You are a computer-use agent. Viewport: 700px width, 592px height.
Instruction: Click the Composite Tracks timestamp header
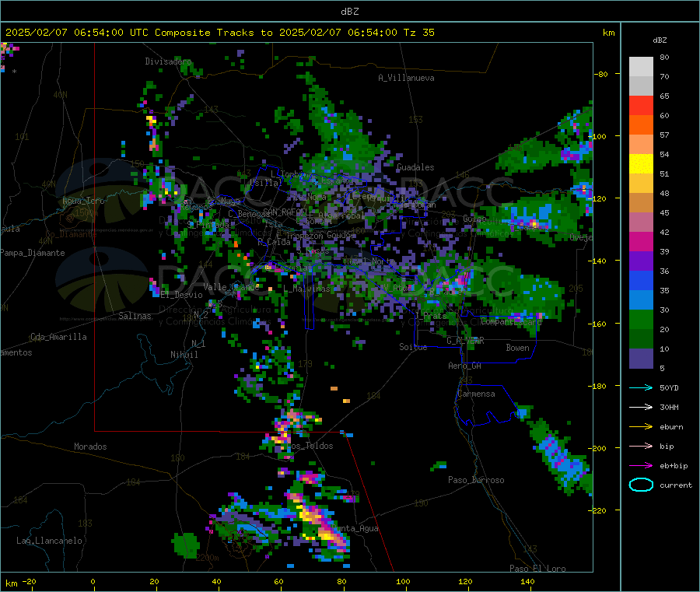[x=220, y=33]
